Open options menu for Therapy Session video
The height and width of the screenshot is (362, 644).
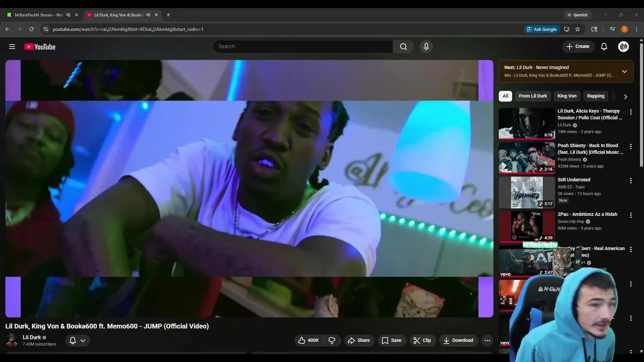pyautogui.click(x=631, y=112)
